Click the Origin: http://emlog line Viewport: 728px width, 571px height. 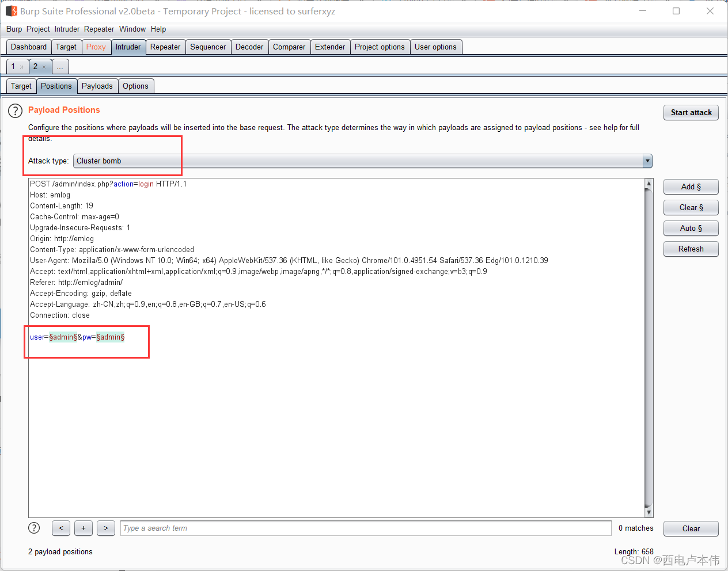(x=62, y=239)
